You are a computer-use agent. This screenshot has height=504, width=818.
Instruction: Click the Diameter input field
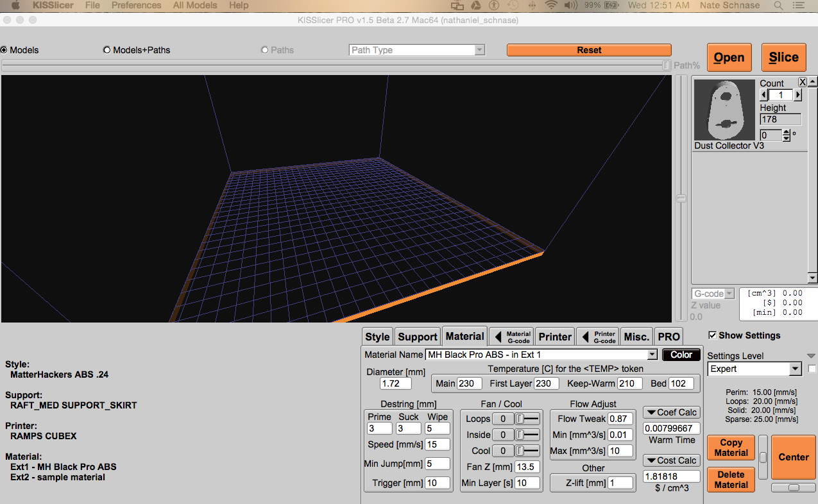click(396, 383)
